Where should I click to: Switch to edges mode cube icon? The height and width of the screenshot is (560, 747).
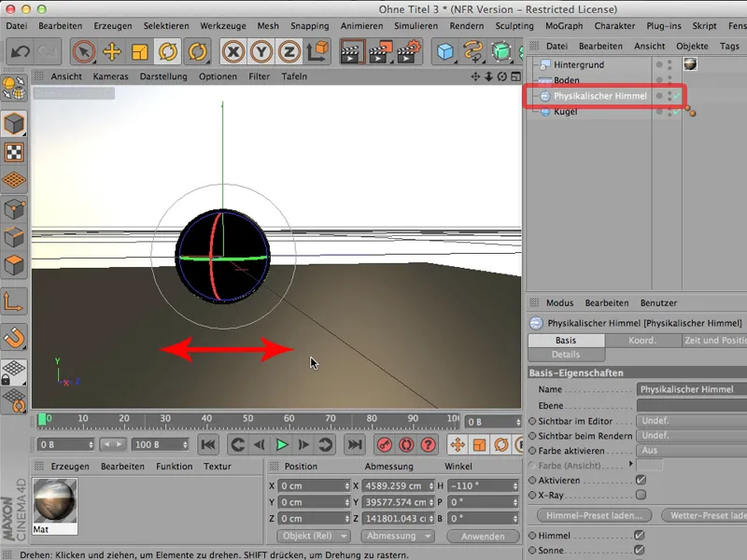click(14, 237)
